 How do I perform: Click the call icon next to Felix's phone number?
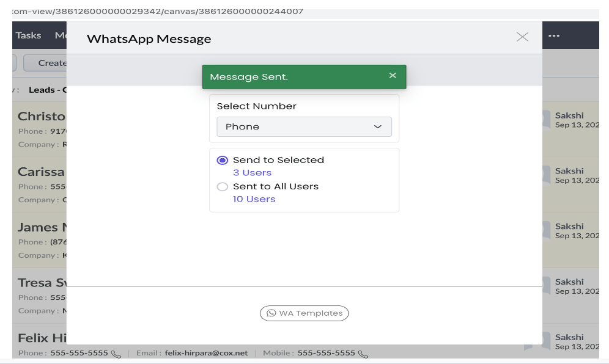116,353
